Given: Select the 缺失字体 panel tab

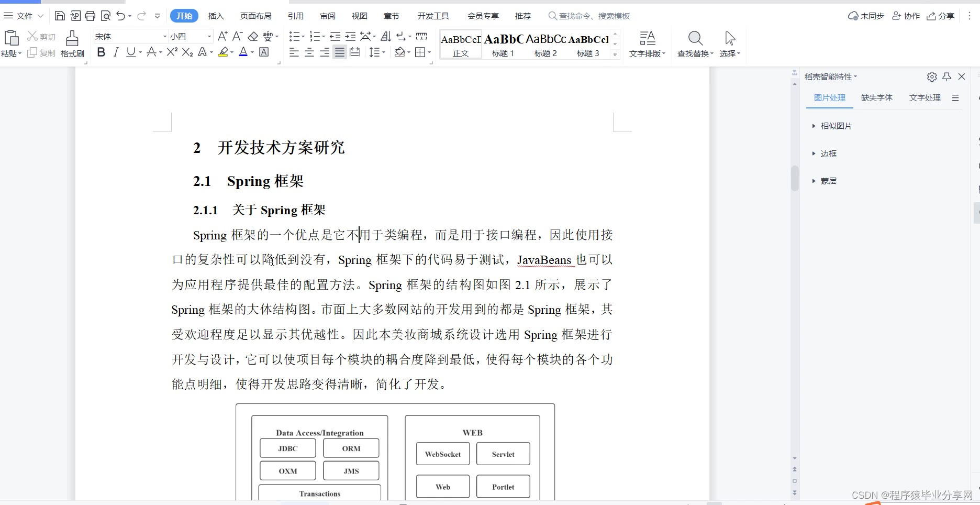Looking at the screenshot, I should pyautogui.click(x=876, y=97).
